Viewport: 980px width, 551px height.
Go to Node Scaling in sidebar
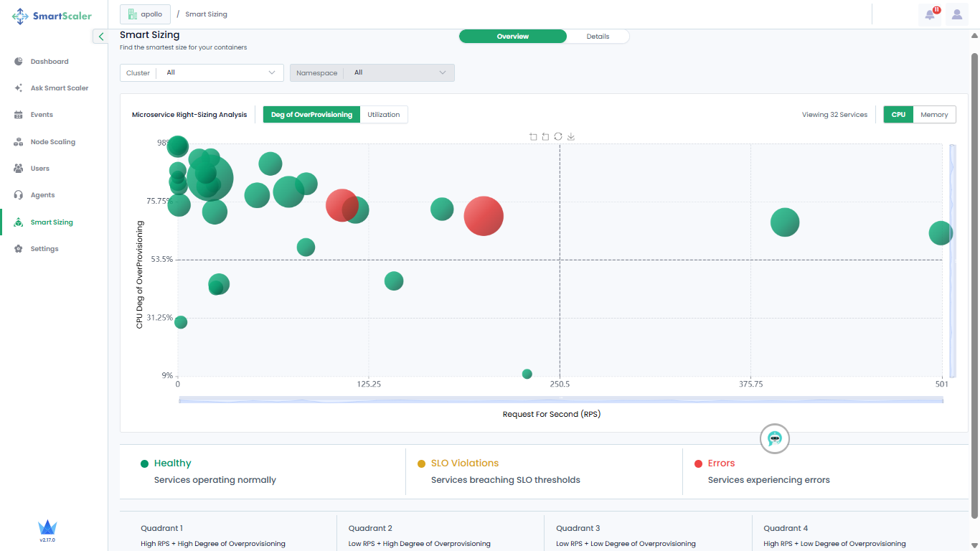[x=52, y=142]
